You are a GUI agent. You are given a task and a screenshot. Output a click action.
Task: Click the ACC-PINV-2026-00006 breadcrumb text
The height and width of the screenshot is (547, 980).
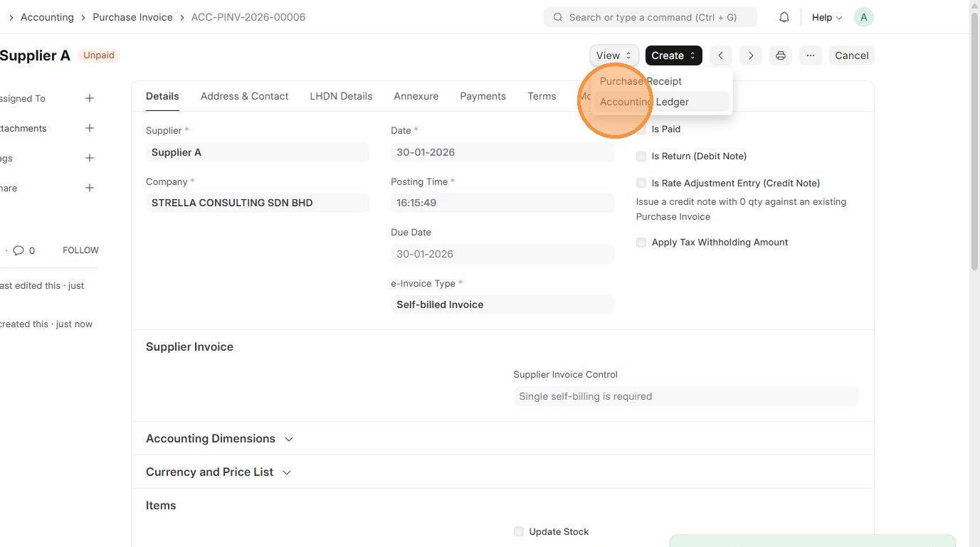pyautogui.click(x=248, y=17)
